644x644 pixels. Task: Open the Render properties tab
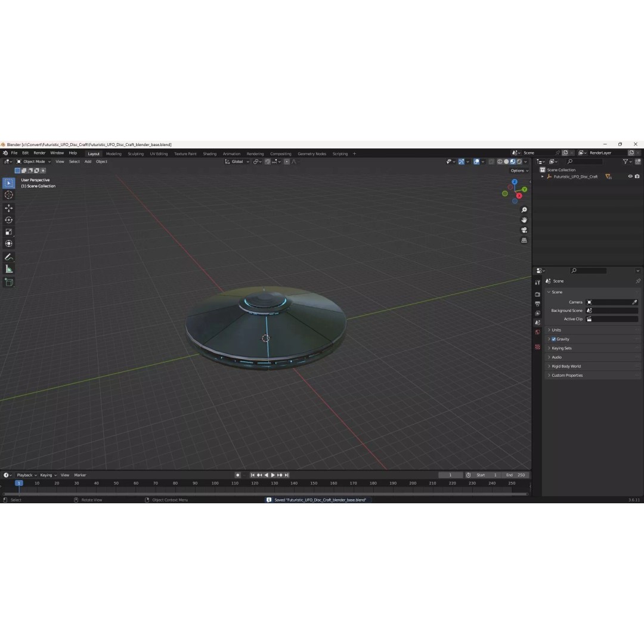point(537,295)
